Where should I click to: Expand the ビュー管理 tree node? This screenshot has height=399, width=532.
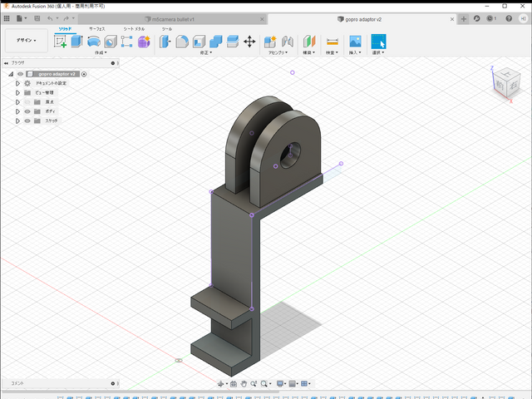point(17,93)
